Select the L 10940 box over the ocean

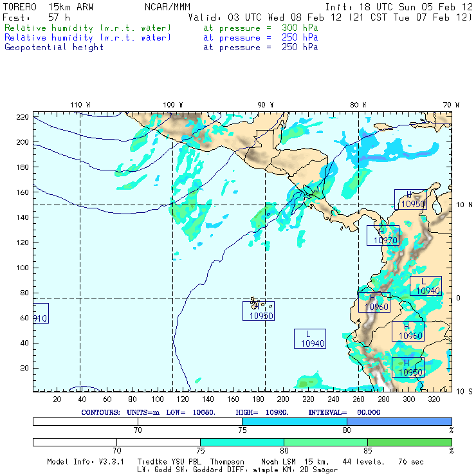pyautogui.click(x=309, y=338)
